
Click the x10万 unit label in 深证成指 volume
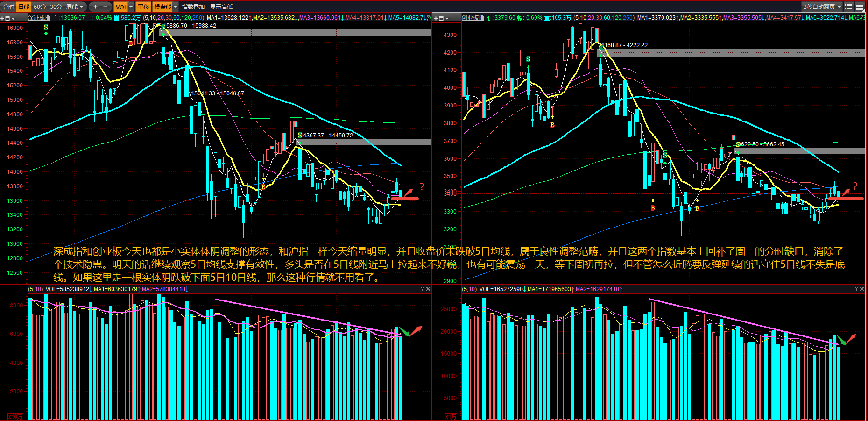tap(15, 416)
